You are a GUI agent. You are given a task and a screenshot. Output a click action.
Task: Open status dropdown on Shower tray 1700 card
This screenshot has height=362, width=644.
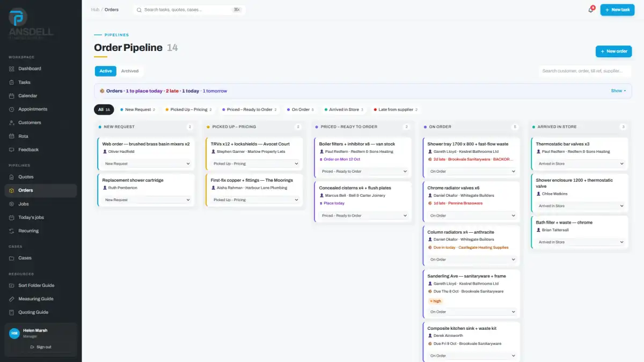click(x=472, y=172)
